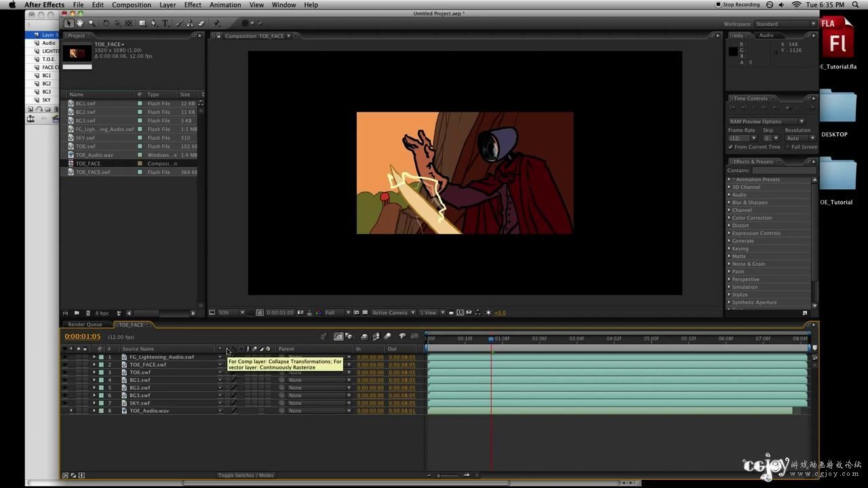
Task: Select the Eraser tool
Action: (201, 23)
